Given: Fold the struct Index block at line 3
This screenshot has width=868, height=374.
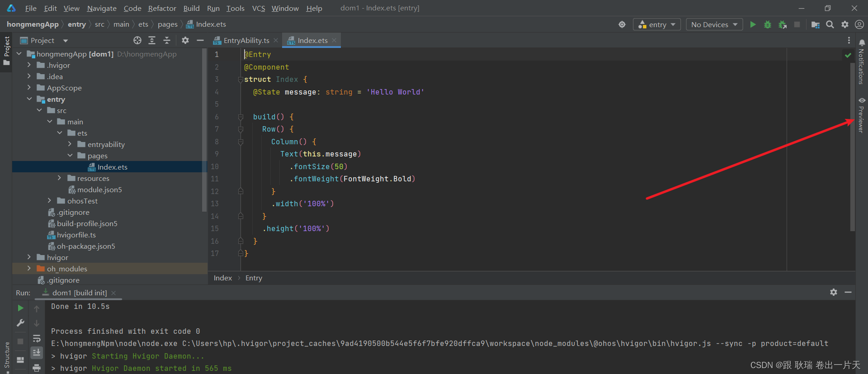Looking at the screenshot, I should coord(241,80).
